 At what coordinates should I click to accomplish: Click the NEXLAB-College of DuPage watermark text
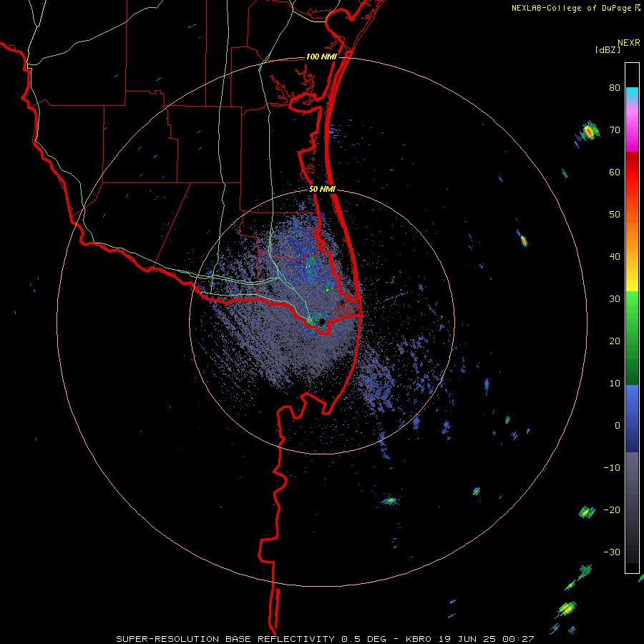click(x=576, y=8)
